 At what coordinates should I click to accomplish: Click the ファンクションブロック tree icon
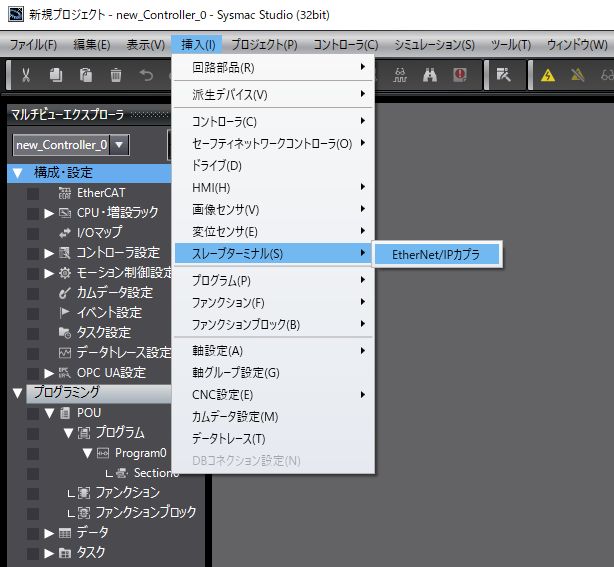point(84,513)
